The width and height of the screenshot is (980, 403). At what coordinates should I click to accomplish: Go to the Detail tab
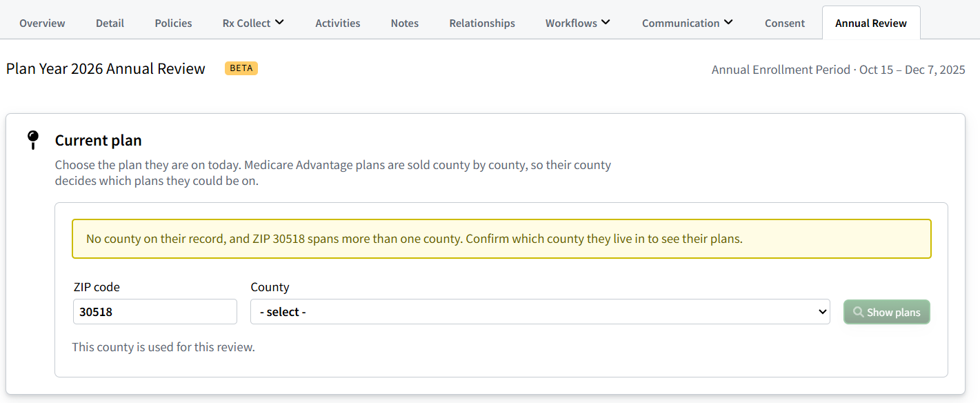pyautogui.click(x=110, y=23)
